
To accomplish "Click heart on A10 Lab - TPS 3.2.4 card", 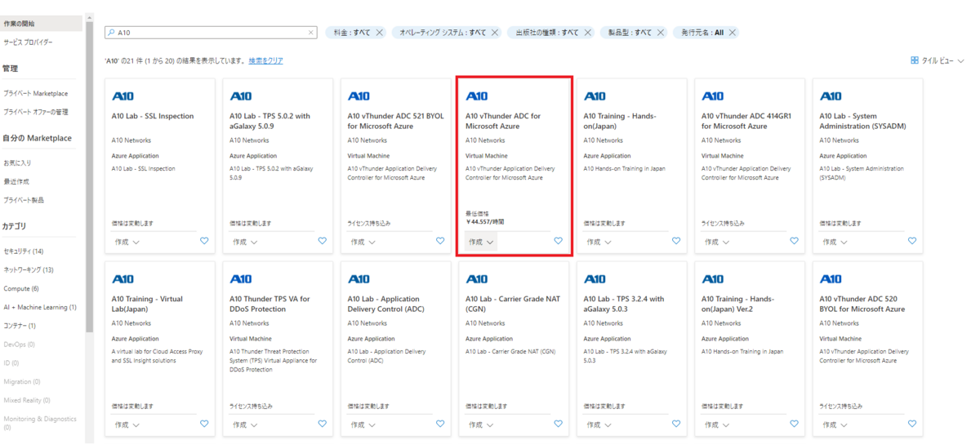I will (676, 424).
